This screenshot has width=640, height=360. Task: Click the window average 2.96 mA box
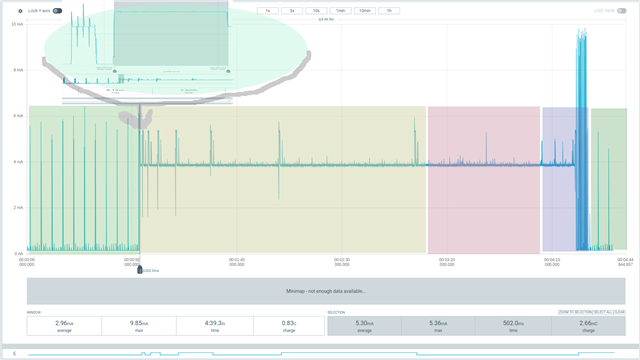point(64,326)
